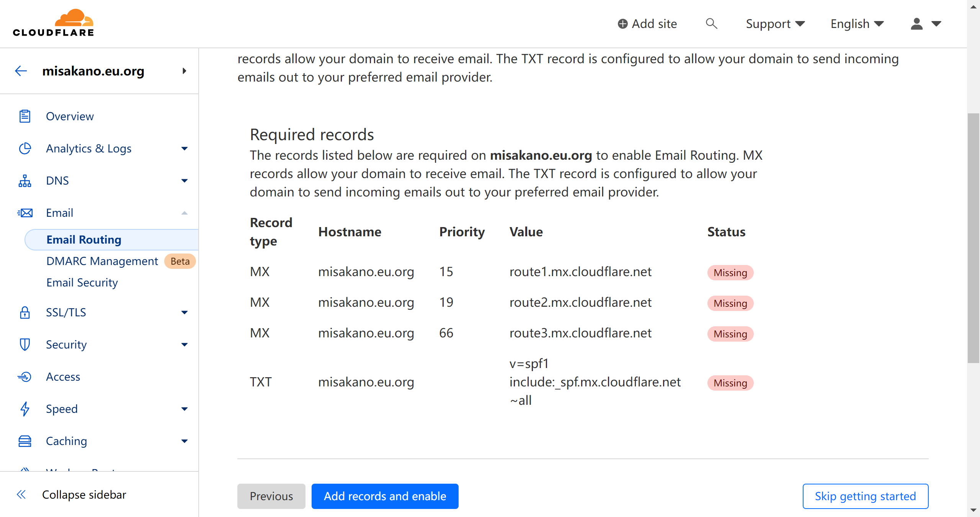Screen dimensions: 980x517
Task: Open the account dropdown caret
Action: (x=936, y=24)
